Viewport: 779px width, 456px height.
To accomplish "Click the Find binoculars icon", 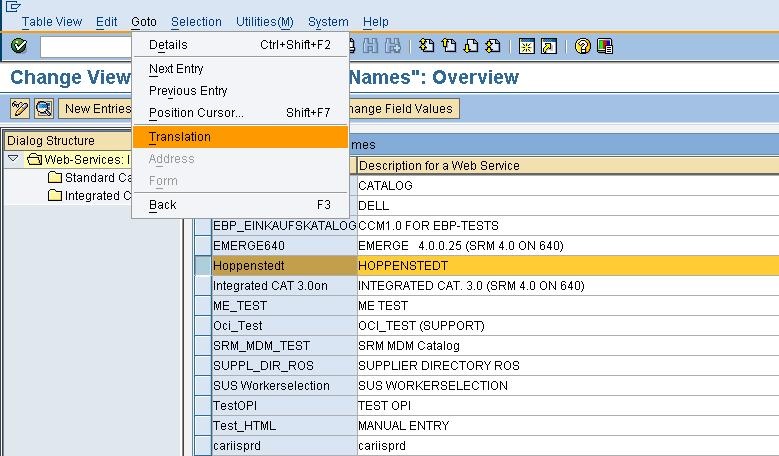I will click(370, 46).
